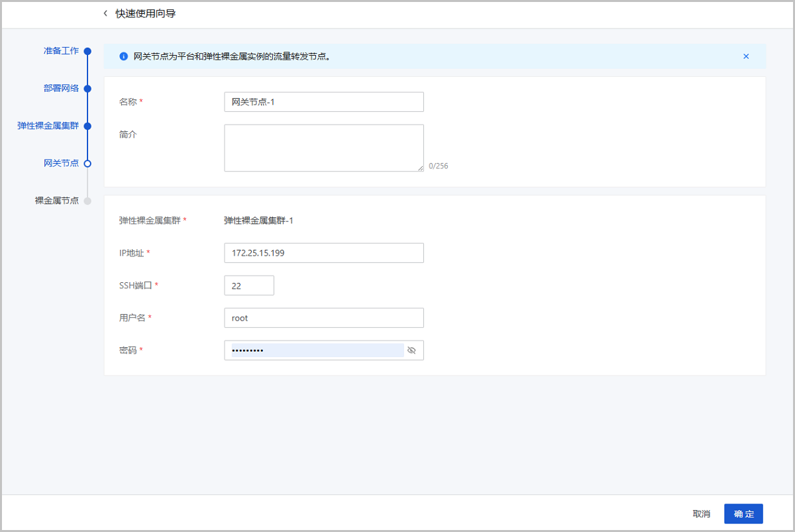Focus the IP地址 input field

323,253
